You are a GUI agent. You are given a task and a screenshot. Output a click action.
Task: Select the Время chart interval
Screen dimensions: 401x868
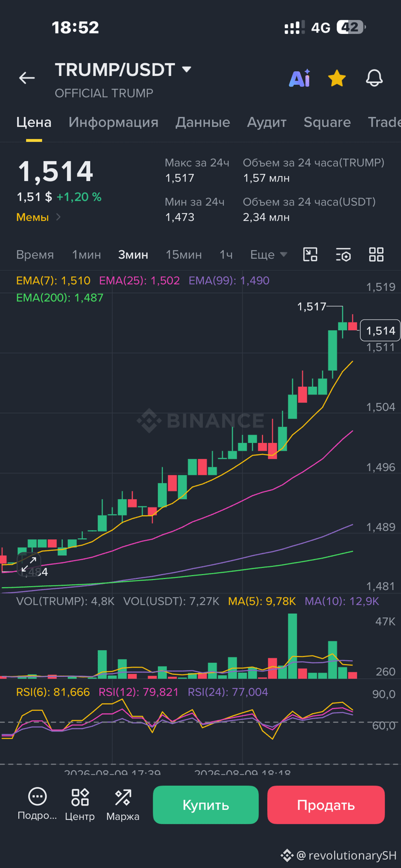tap(35, 255)
